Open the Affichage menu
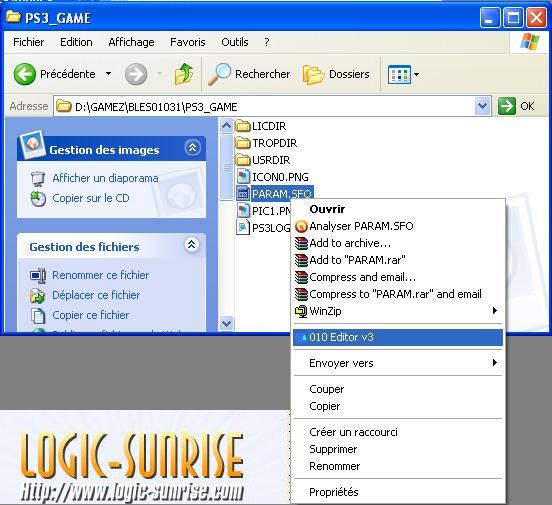The height and width of the screenshot is (505, 552). 131,42
